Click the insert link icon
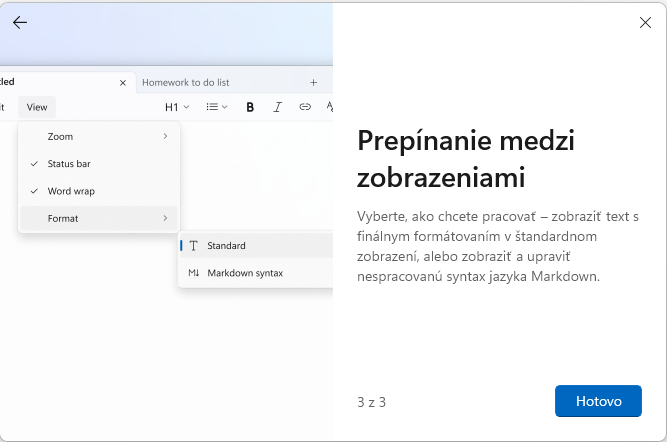The height and width of the screenshot is (442, 667). pos(305,107)
